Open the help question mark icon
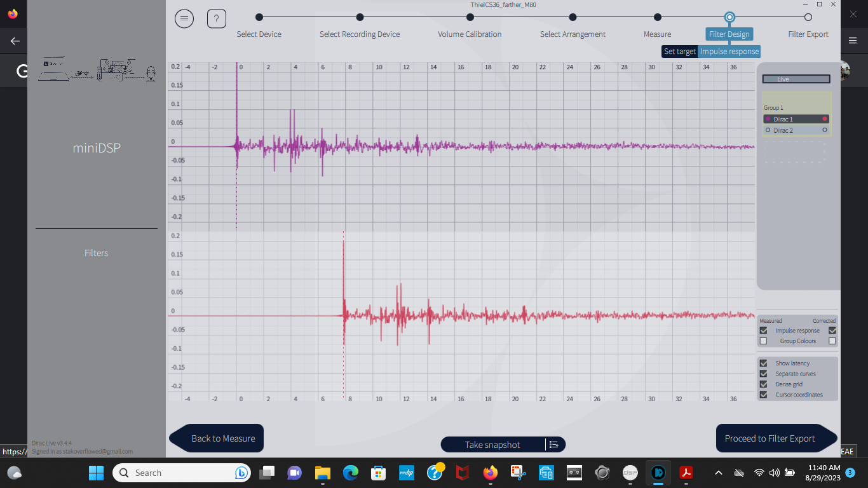 coord(217,19)
